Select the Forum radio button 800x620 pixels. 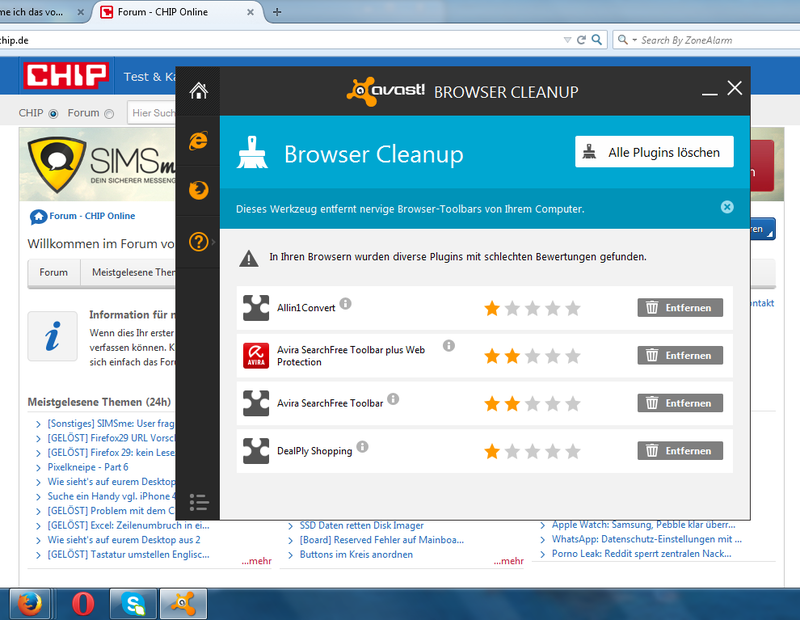coord(109,114)
